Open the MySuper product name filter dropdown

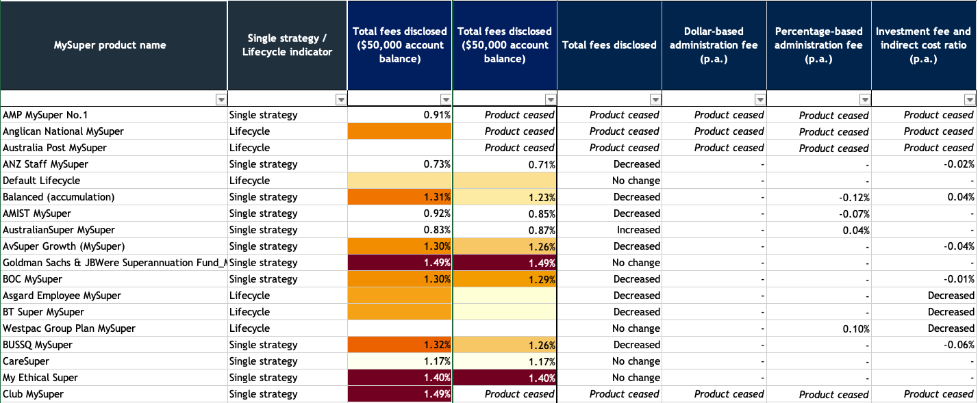point(221,100)
